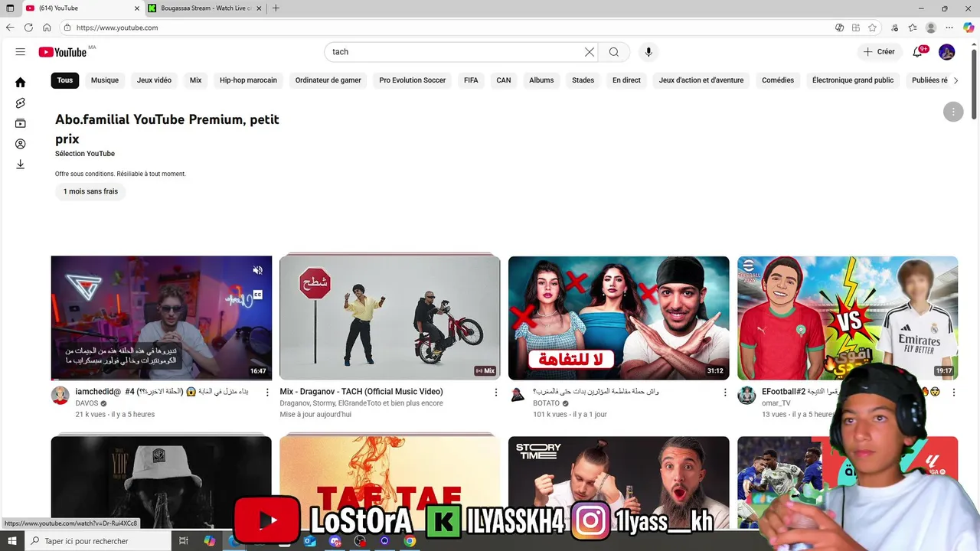Open omar_TV channel avatar
Image resolution: width=980 pixels, height=551 pixels.
[746, 396]
